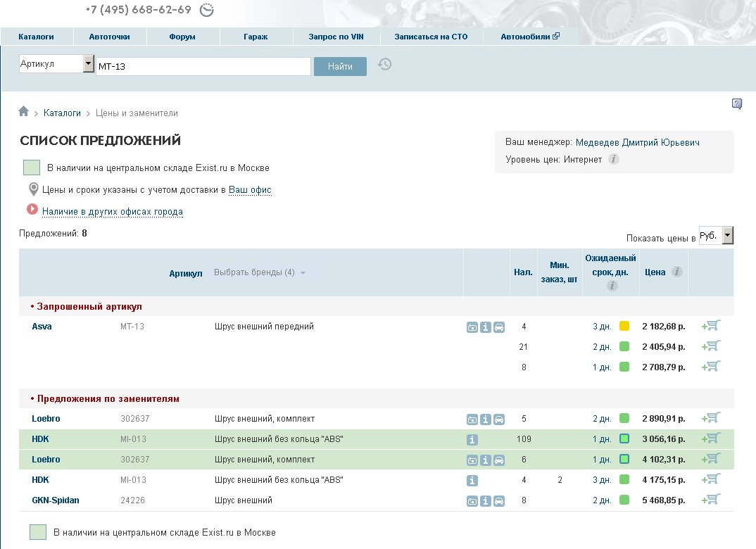Add Asva 2 182,68 р. offer to cart

[x=711, y=326]
